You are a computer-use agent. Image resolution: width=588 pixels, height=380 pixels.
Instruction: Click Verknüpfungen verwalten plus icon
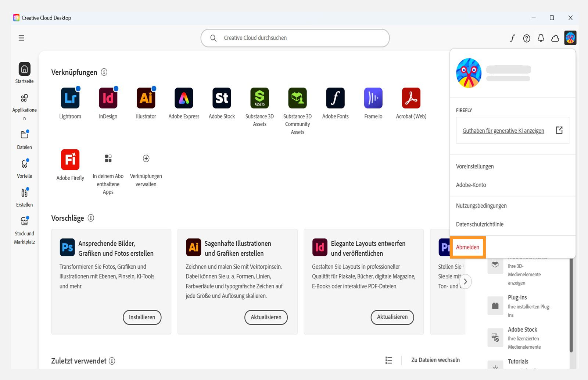[x=146, y=159]
